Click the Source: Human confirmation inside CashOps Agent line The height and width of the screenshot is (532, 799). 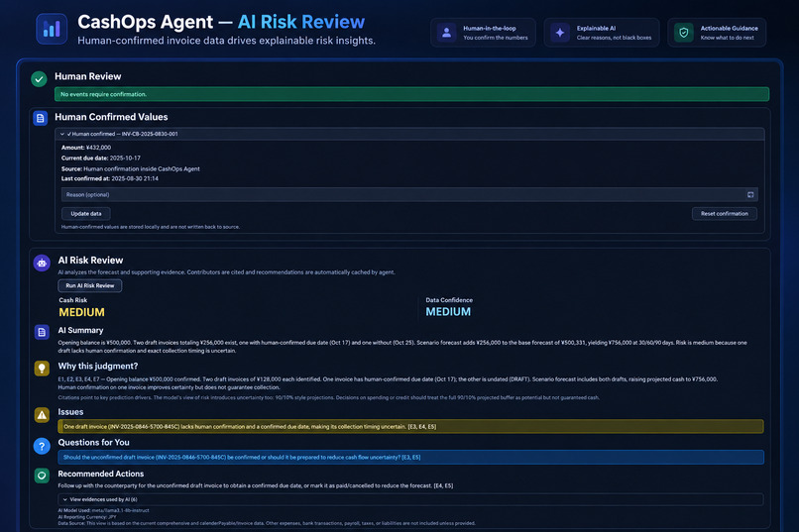[131, 169]
